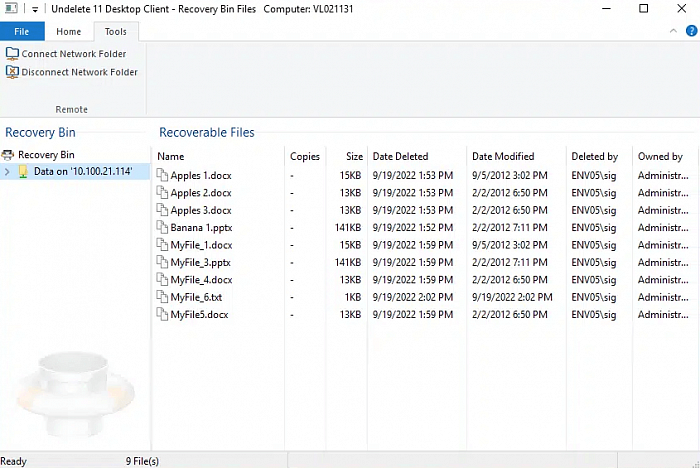Image resolution: width=700 pixels, height=468 pixels.
Task: Click the file icon of MyFile_6.txt
Action: click(x=162, y=297)
